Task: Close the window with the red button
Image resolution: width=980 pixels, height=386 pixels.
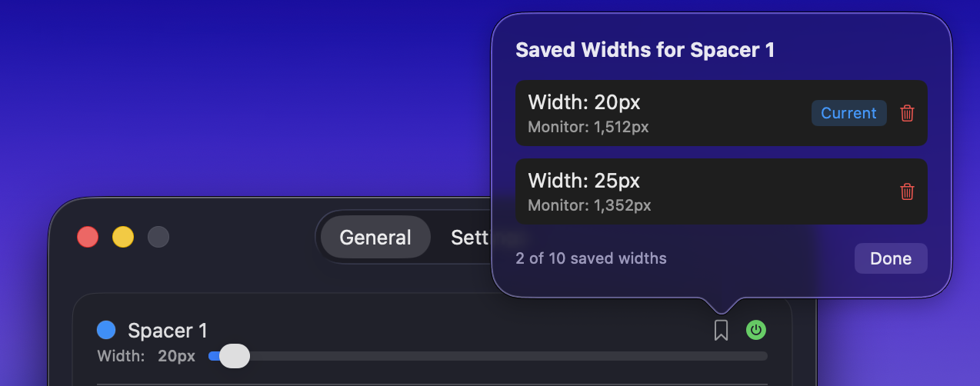Action: 88,237
